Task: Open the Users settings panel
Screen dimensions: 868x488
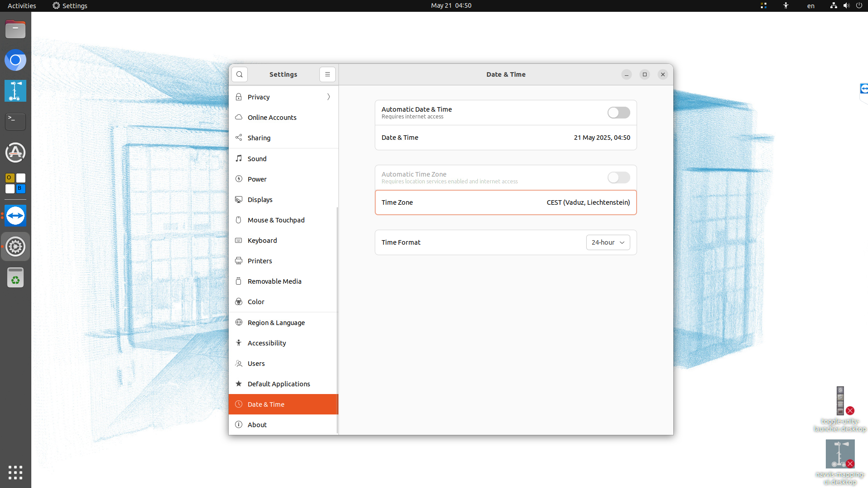Action: pos(284,363)
